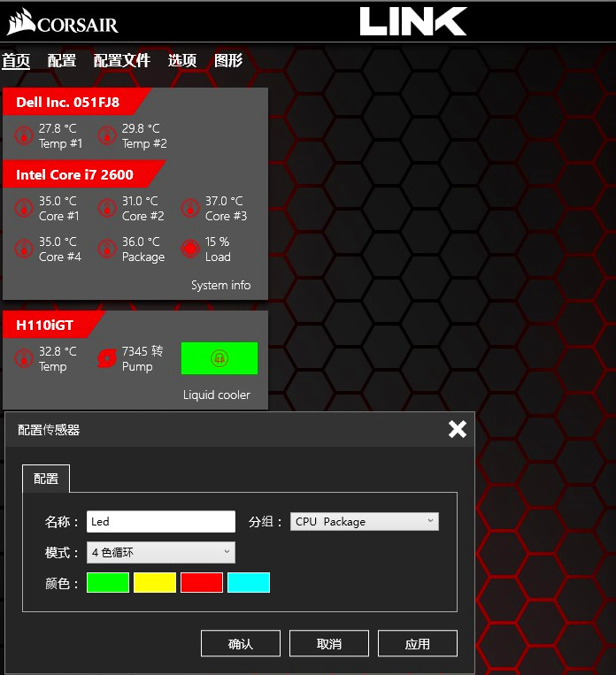Click the Temp #1 thermometer icon

point(24,135)
